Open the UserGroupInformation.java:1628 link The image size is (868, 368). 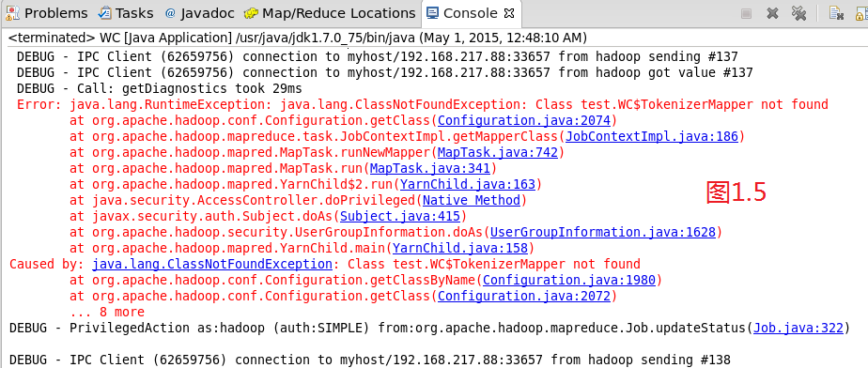pos(603,232)
